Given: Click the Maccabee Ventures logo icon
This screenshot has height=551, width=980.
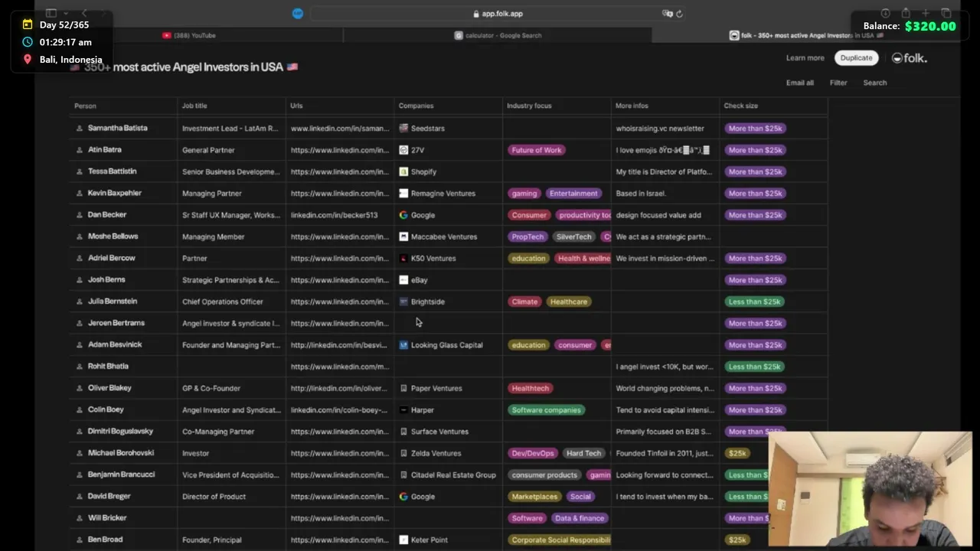Looking at the screenshot, I should 403,236.
